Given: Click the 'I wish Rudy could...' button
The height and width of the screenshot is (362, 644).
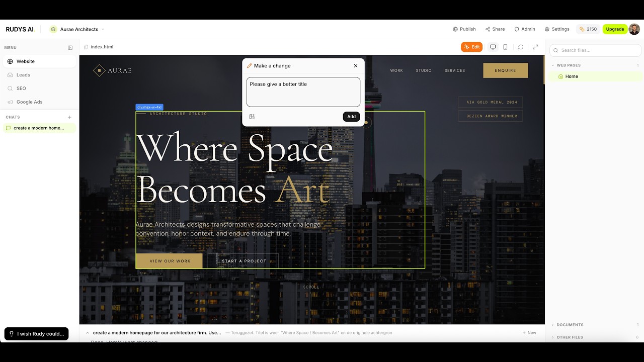Looking at the screenshot, I should [36, 334].
